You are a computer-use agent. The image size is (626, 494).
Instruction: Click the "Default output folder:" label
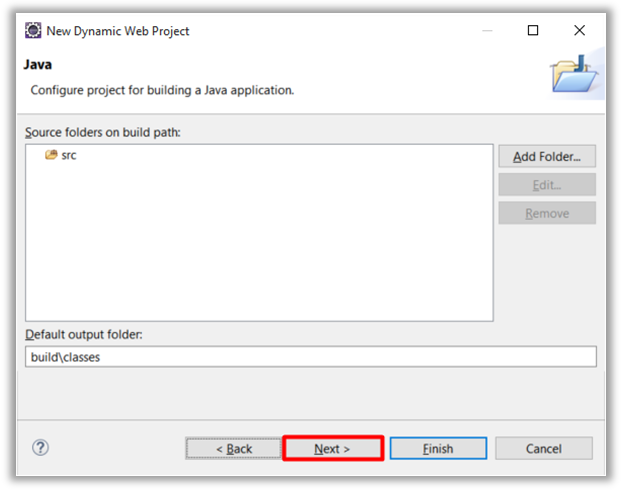pyautogui.click(x=84, y=335)
